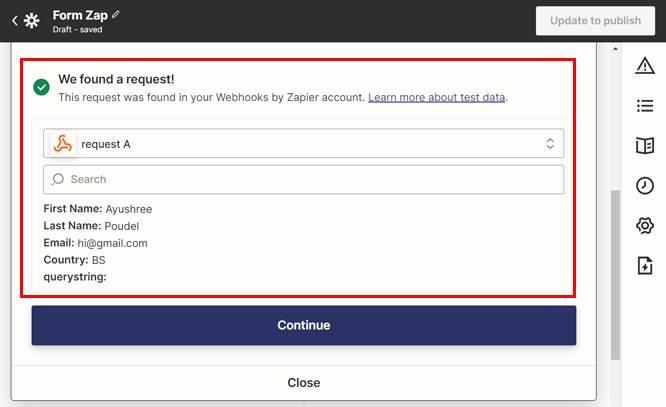This screenshot has height=407, width=666.
Task: Open Learn more about test data link
Action: click(436, 97)
